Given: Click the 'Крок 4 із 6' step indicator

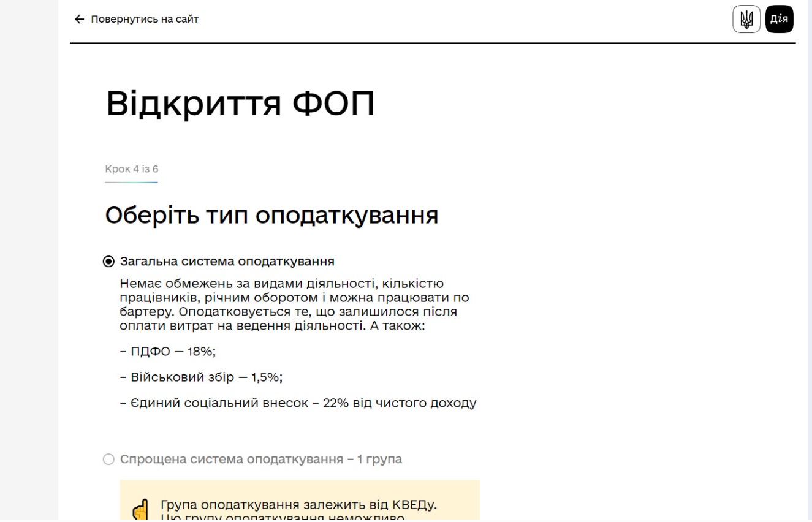Looking at the screenshot, I should tap(131, 169).
